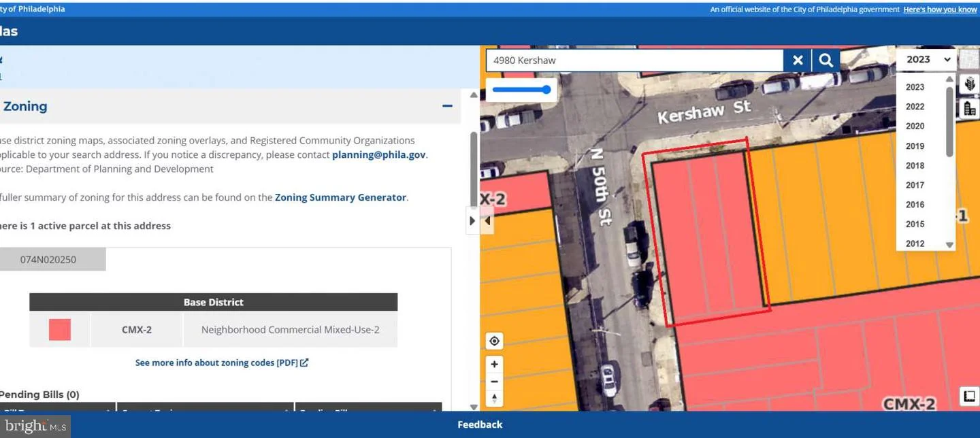This screenshot has width=980, height=438.
Task: Click the red CMX-2 color swatch
Action: (60, 330)
